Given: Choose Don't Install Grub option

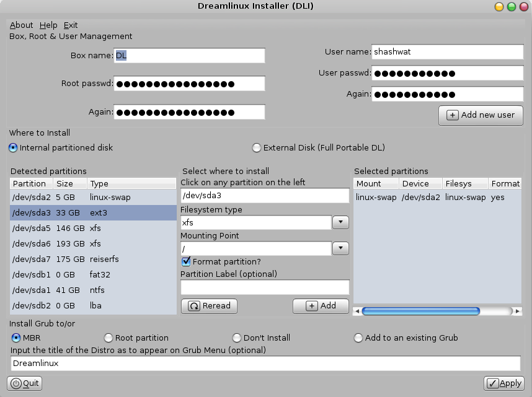Looking at the screenshot, I should [237, 338].
